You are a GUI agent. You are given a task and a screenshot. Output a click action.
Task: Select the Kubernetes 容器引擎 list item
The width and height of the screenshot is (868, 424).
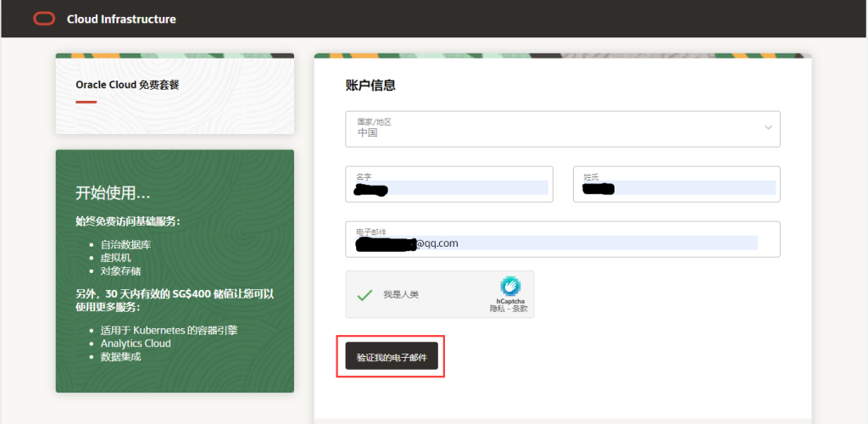(169, 331)
